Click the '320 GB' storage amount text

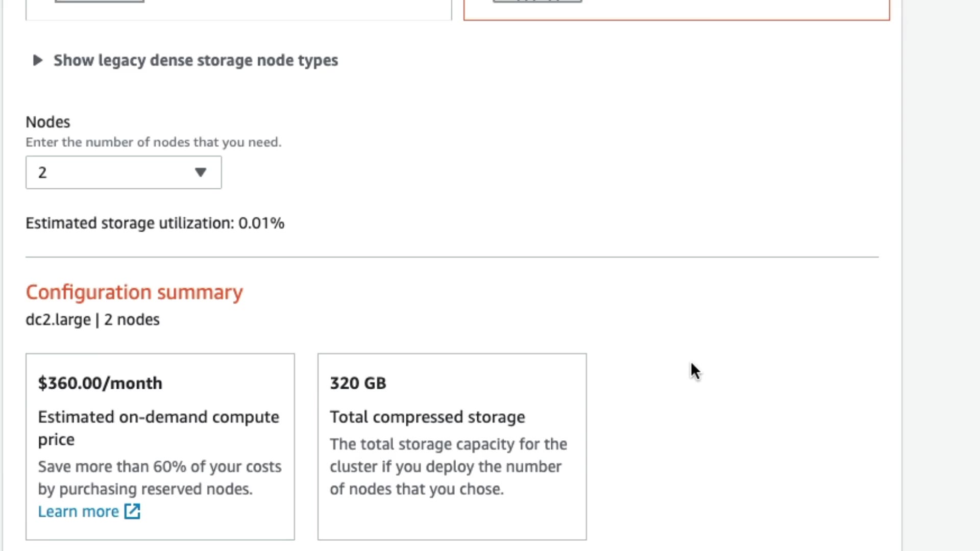click(358, 384)
